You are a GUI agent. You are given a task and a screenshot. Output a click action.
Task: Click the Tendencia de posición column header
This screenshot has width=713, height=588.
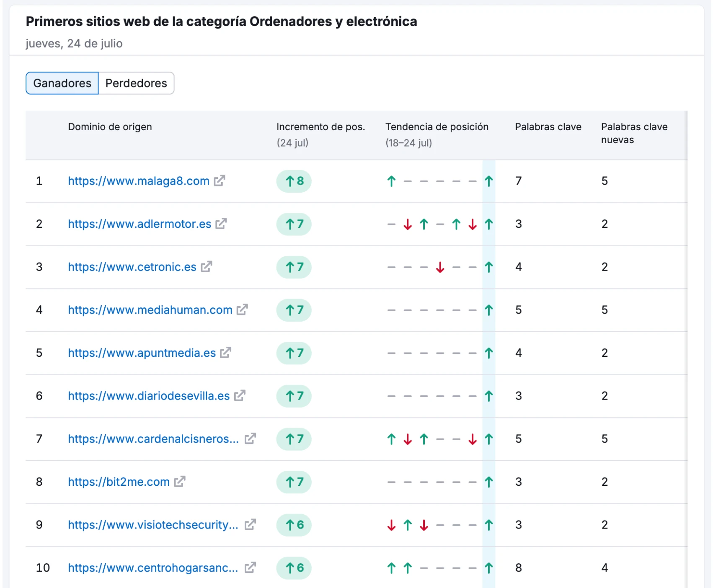point(437,127)
